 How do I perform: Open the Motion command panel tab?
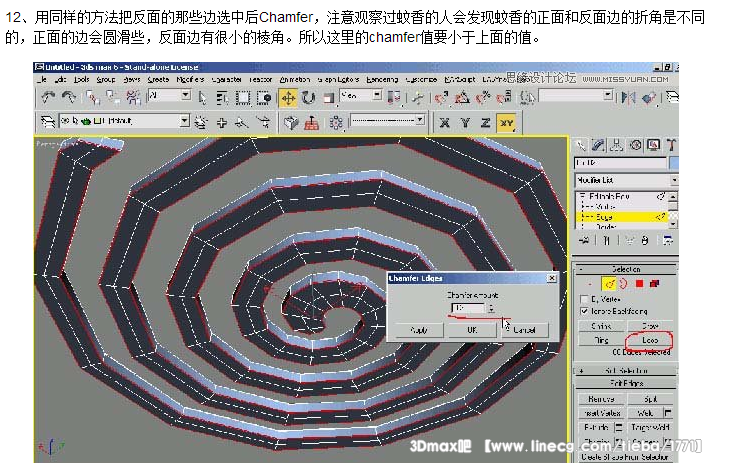635,145
